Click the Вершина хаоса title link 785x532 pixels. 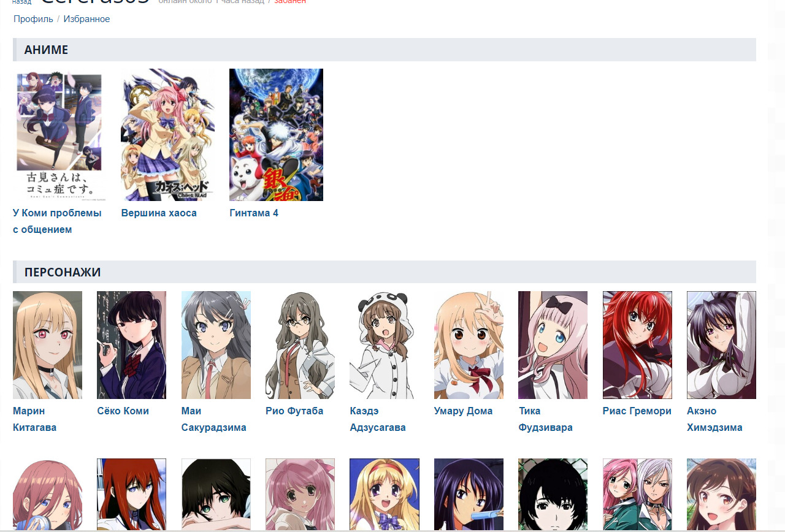click(x=159, y=213)
